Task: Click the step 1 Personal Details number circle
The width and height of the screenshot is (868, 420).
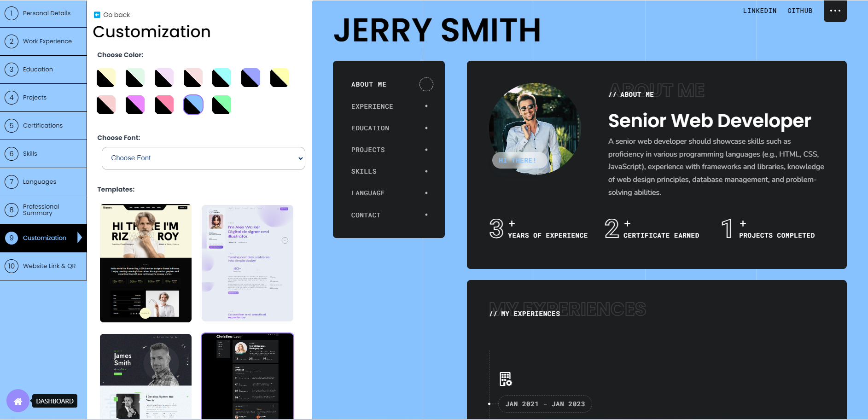Action: pos(12,13)
